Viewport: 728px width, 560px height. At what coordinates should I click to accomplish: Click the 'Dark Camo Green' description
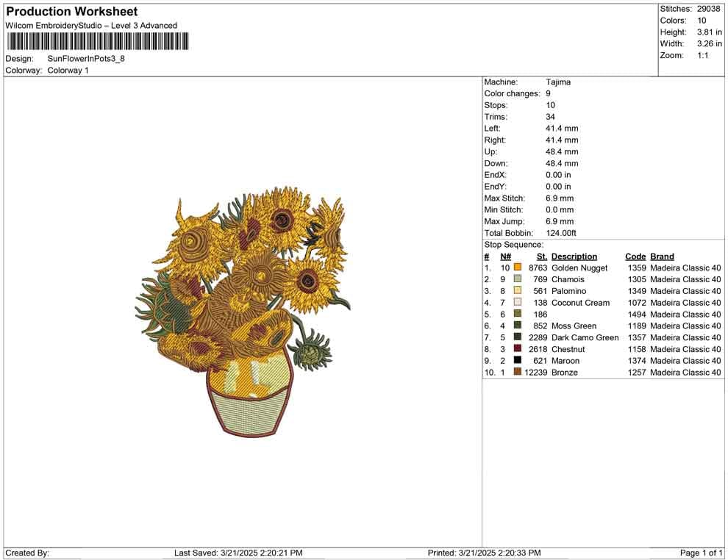pos(585,337)
